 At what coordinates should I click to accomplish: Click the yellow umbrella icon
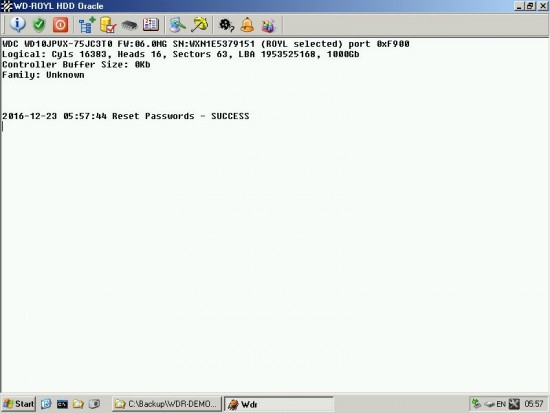(x=200, y=25)
